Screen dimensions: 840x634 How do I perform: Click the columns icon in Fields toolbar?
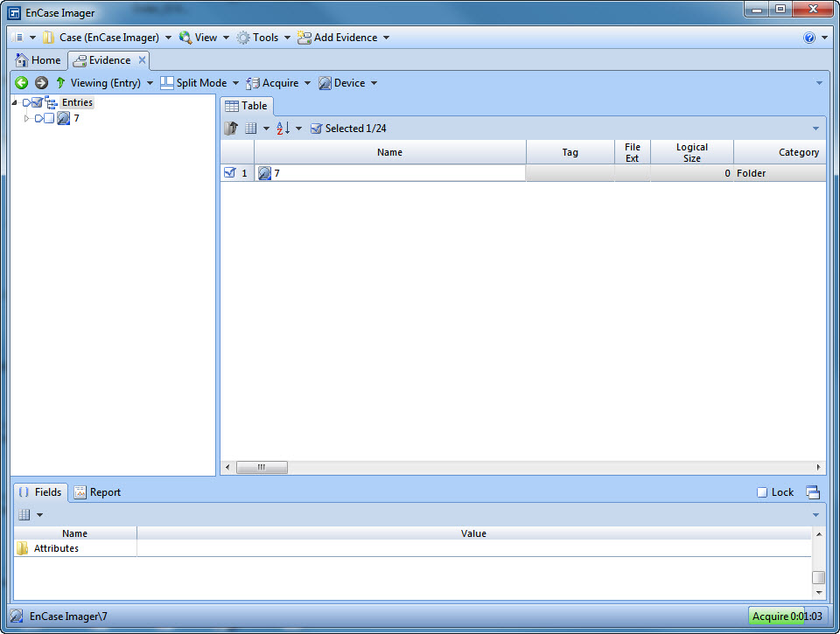coord(24,515)
